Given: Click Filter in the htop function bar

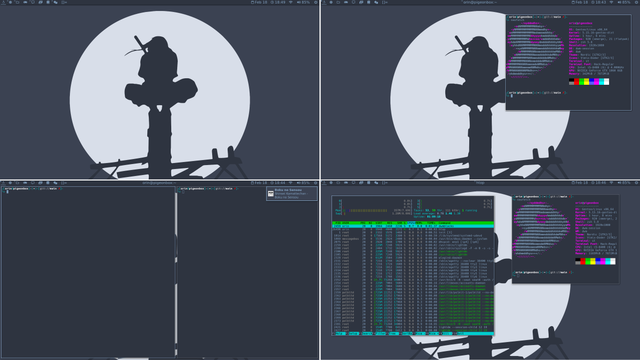Looking at the screenshot, I should [x=381, y=333].
